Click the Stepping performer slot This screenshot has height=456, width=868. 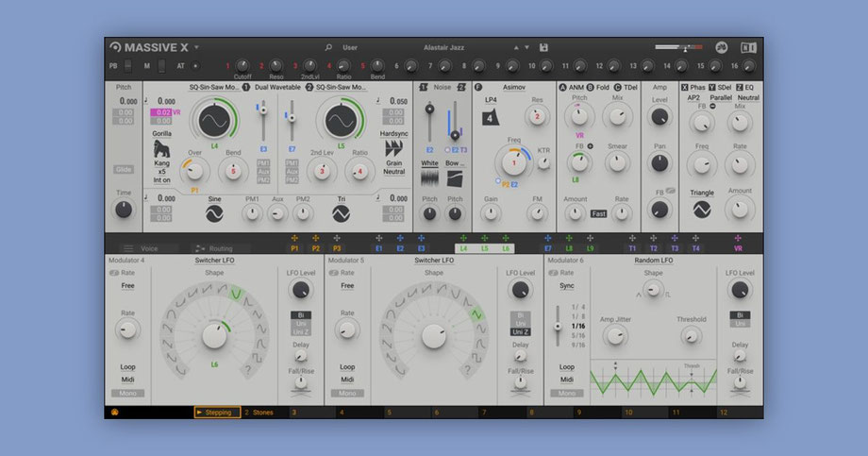pyautogui.click(x=218, y=413)
